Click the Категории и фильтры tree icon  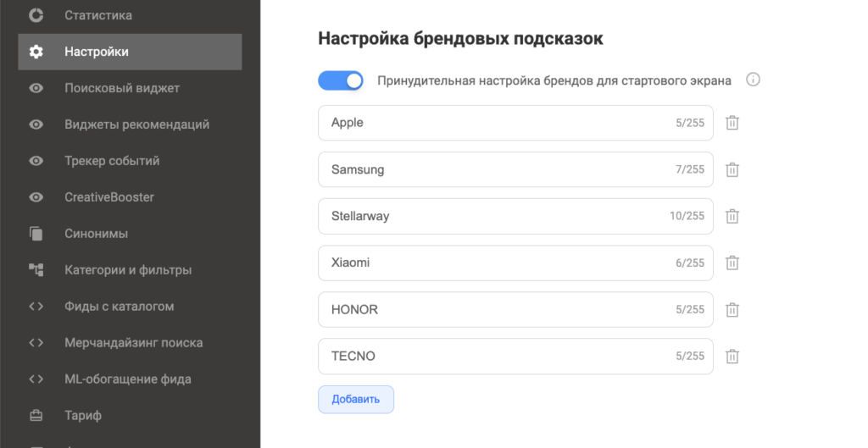click(36, 270)
